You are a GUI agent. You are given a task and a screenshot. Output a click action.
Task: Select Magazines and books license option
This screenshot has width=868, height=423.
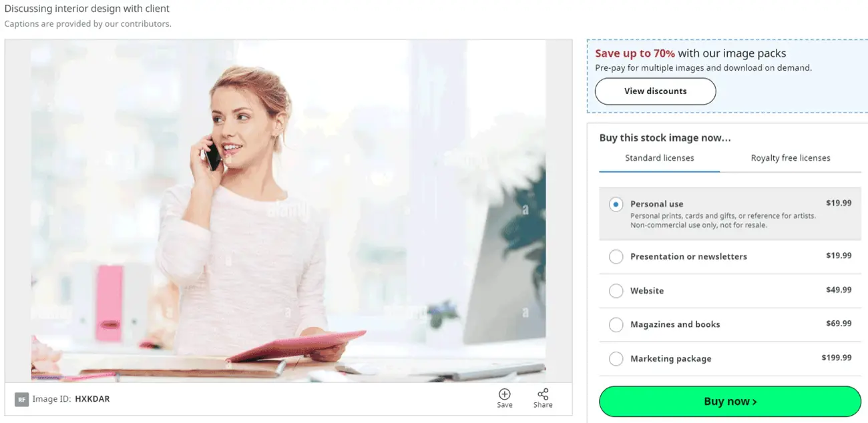616,325
